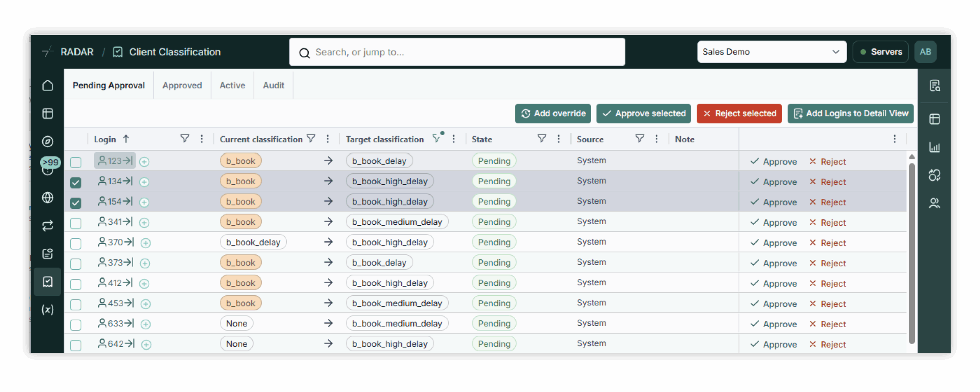
Task: Open the table layout icon in right sidebar
Action: click(934, 119)
